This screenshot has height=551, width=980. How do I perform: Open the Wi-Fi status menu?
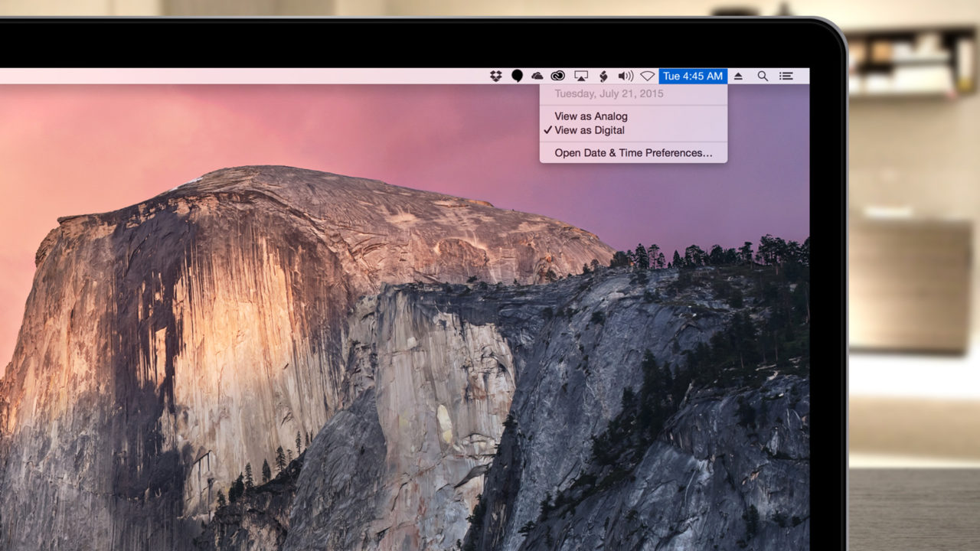pyautogui.click(x=648, y=76)
